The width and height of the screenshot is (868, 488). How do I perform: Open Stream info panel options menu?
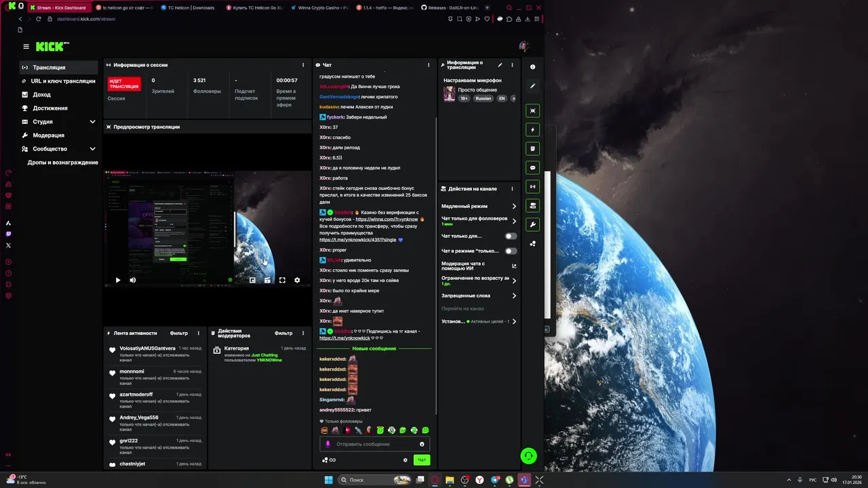click(x=512, y=65)
